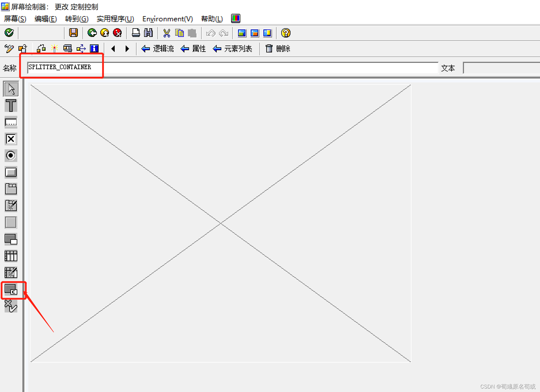The width and height of the screenshot is (540, 392).
Task: Click the 属性 attributes button
Action: pos(193,49)
